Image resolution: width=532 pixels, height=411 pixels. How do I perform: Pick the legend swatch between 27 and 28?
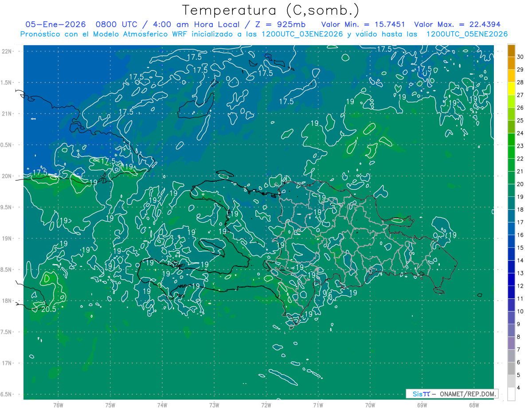511,89
